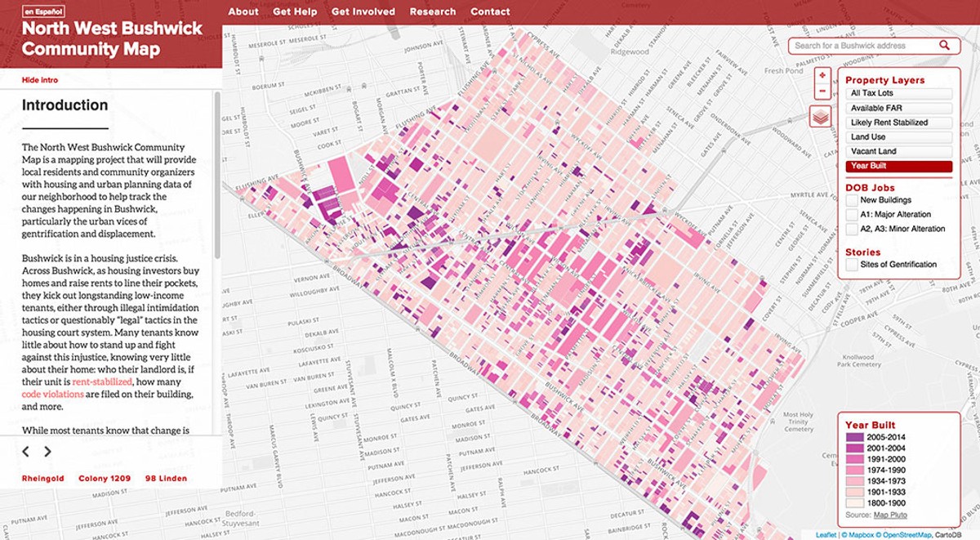Open the code violations link
The height and width of the screenshot is (540, 980).
tap(52, 395)
